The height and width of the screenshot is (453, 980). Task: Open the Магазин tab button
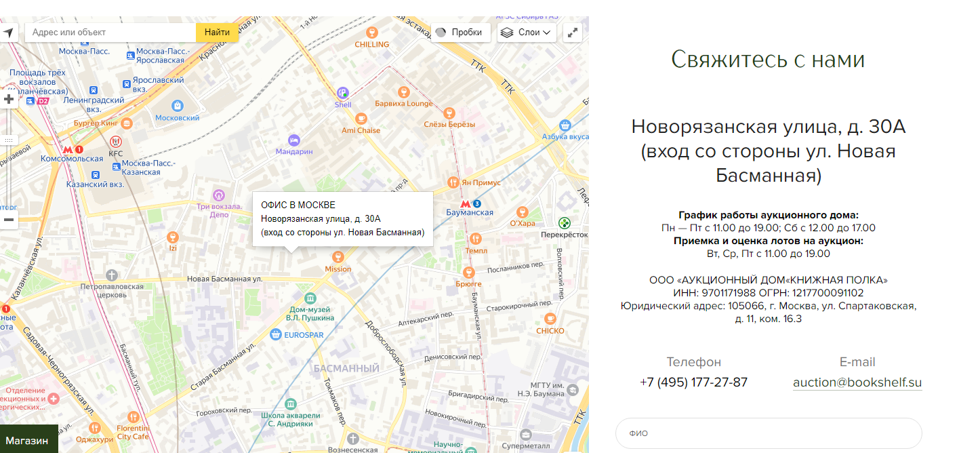click(28, 441)
